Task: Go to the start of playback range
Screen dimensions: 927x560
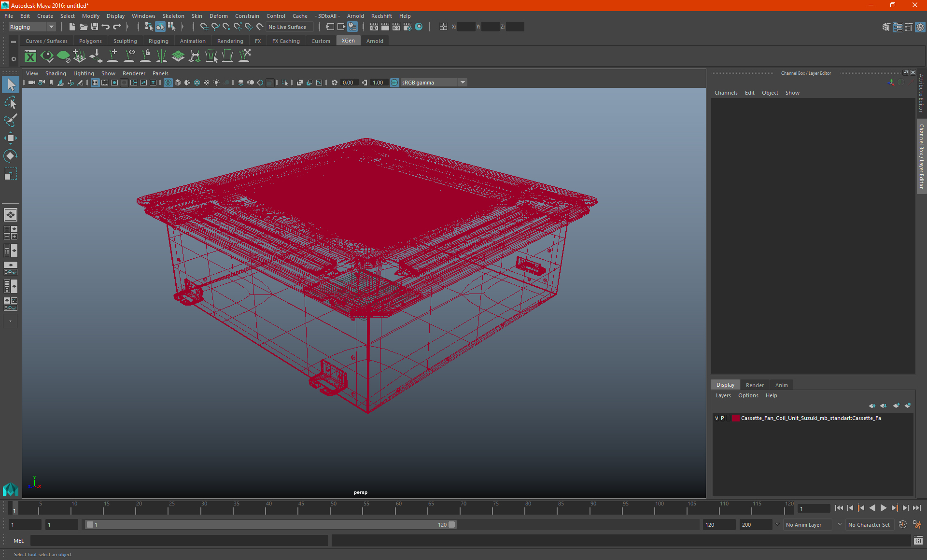Action: click(839, 508)
